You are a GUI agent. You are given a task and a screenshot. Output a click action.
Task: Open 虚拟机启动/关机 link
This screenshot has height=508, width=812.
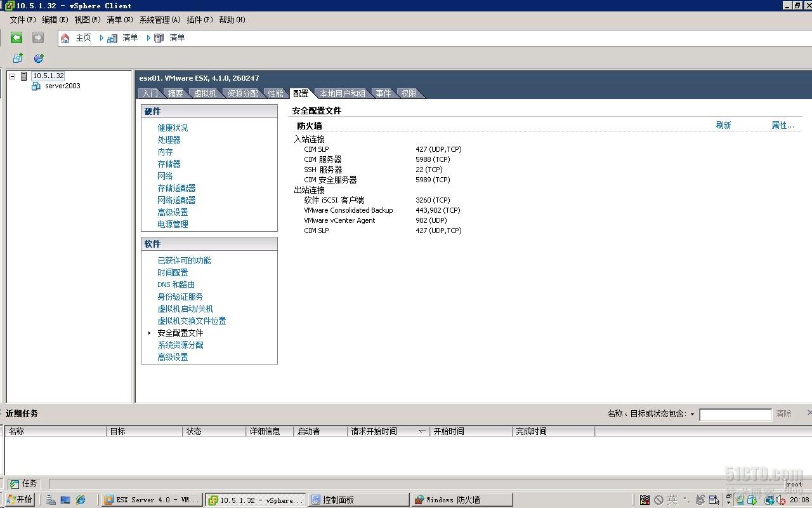point(185,309)
